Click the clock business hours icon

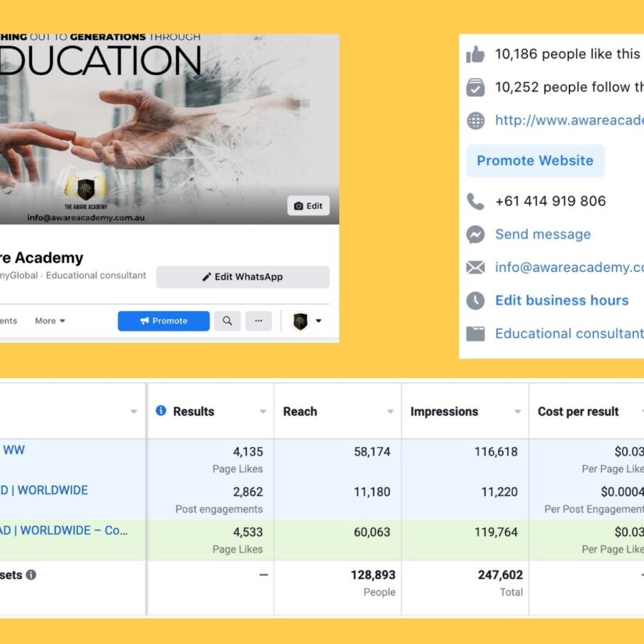(475, 301)
